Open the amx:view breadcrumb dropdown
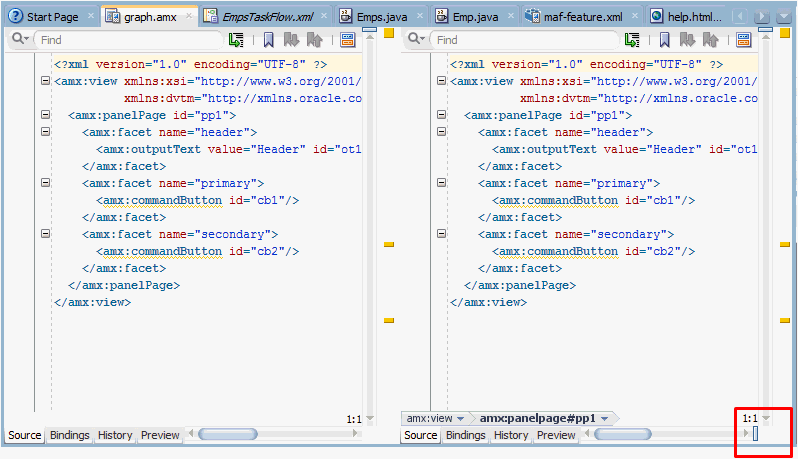This screenshot has width=798, height=459. coord(460,419)
